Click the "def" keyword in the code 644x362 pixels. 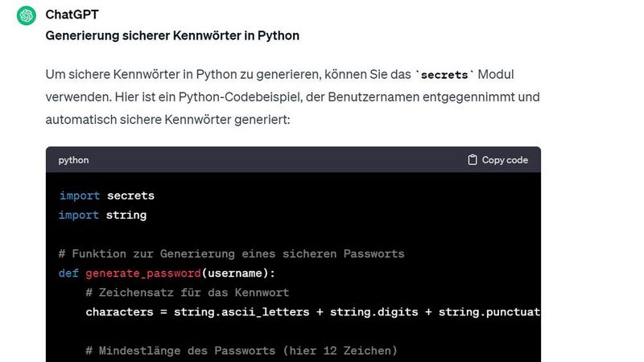(x=68, y=274)
